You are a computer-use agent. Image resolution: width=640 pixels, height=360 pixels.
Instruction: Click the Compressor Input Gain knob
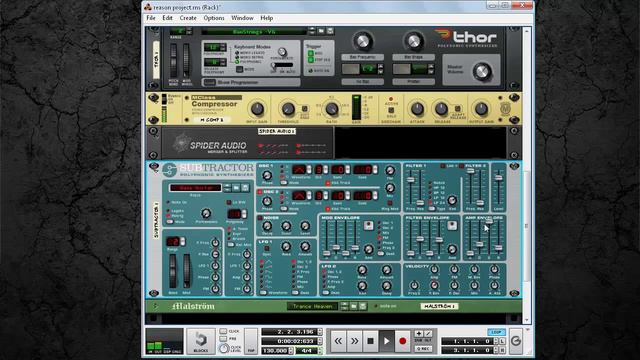tap(257, 109)
